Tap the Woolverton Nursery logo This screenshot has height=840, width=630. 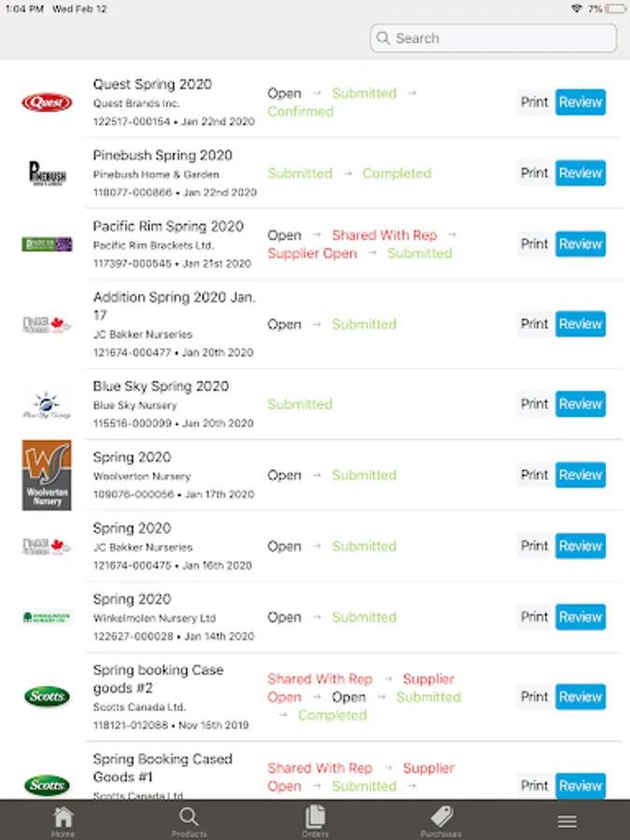47,475
